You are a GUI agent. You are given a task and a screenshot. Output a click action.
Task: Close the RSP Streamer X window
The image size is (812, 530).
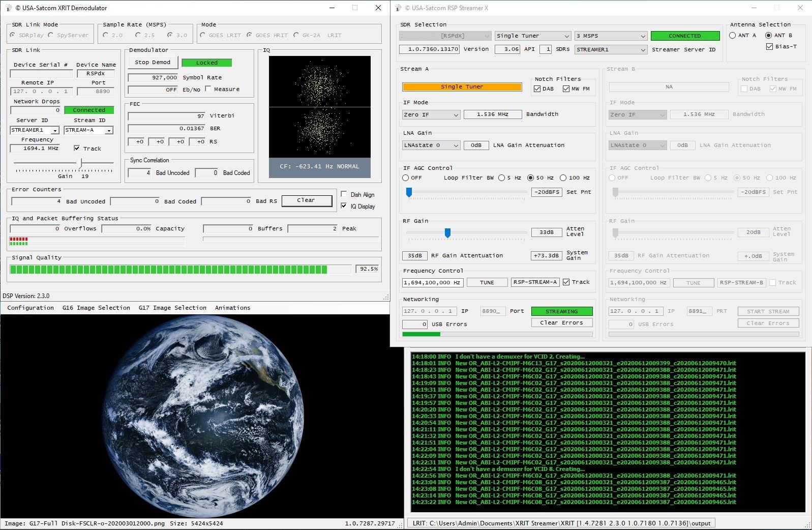click(x=800, y=8)
